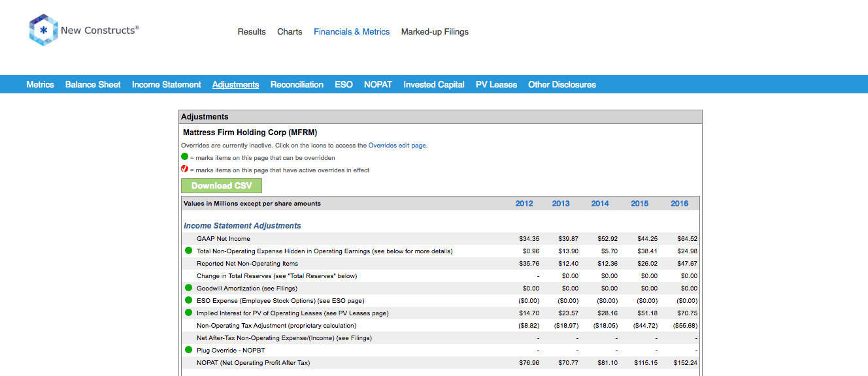868x376 pixels.
Task: Switch to the Other Disclosures tab
Action: 562,84
